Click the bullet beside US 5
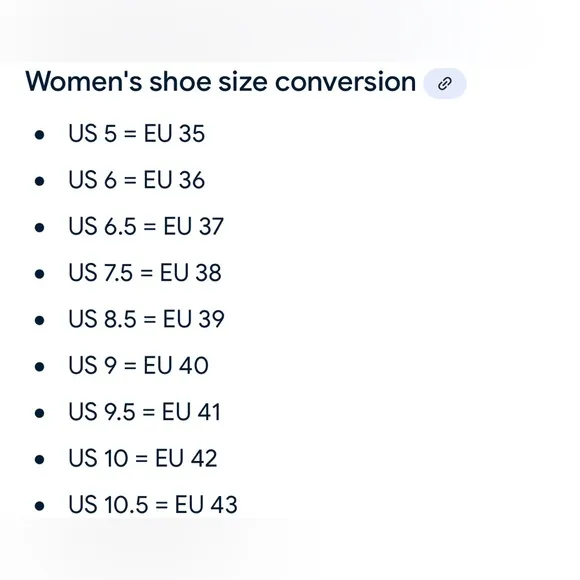This screenshot has height=580, width=580. (x=39, y=135)
